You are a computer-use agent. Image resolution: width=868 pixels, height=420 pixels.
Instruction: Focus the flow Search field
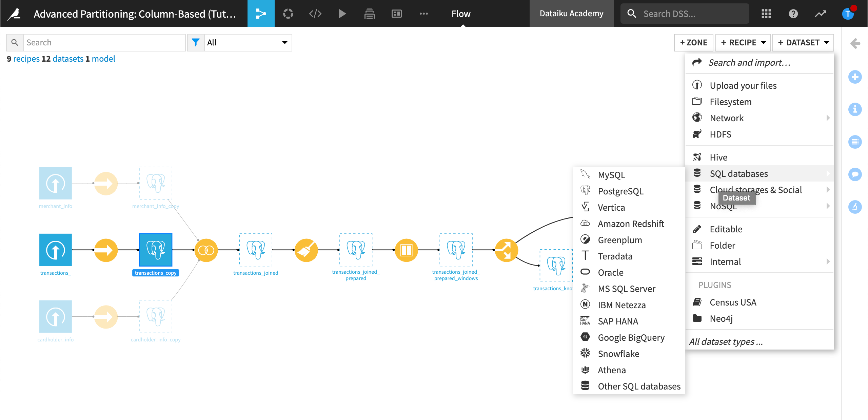(x=104, y=42)
